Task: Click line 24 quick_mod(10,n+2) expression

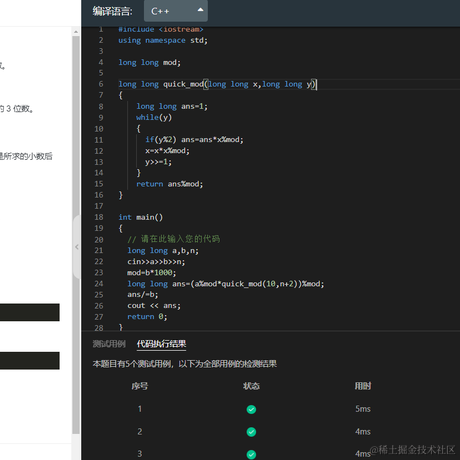Action: pos(259,284)
